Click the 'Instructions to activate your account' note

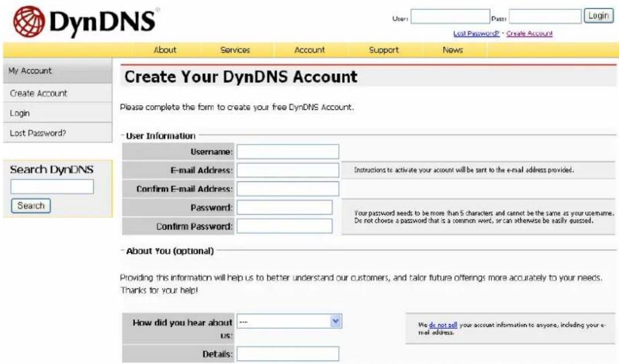[x=464, y=170]
